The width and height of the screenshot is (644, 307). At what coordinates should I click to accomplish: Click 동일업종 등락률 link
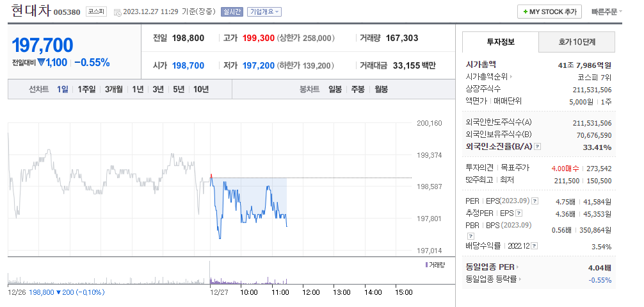pyautogui.click(x=492, y=279)
